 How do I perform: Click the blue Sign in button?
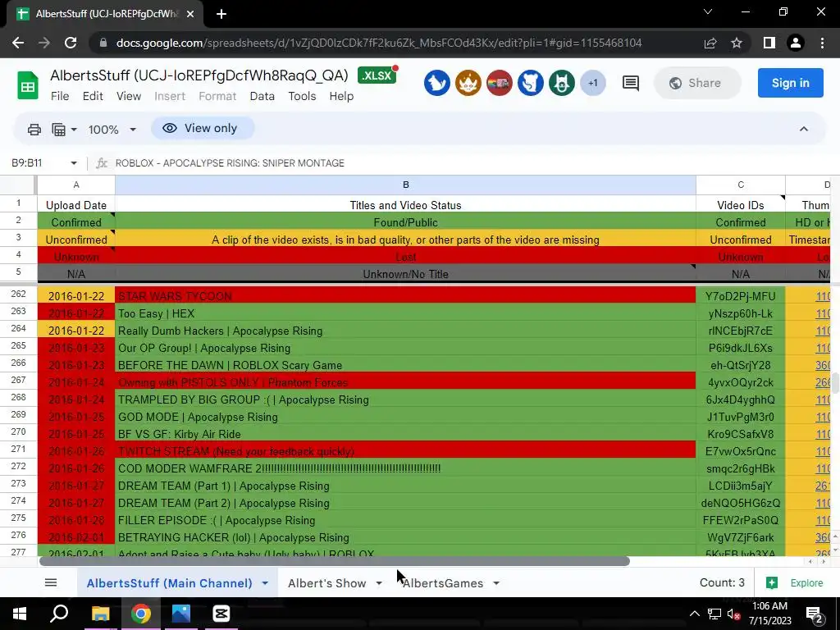click(790, 83)
